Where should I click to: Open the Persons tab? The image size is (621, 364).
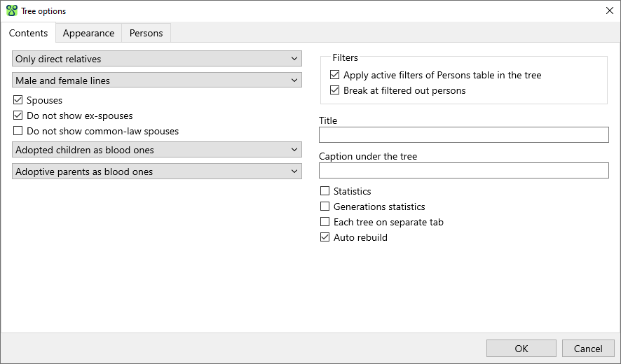(x=146, y=33)
